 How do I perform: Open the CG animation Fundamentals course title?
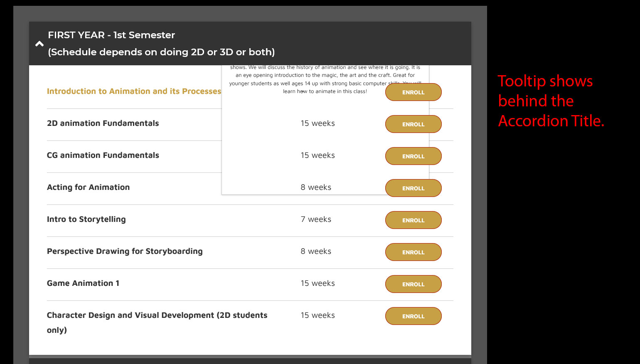pos(103,155)
